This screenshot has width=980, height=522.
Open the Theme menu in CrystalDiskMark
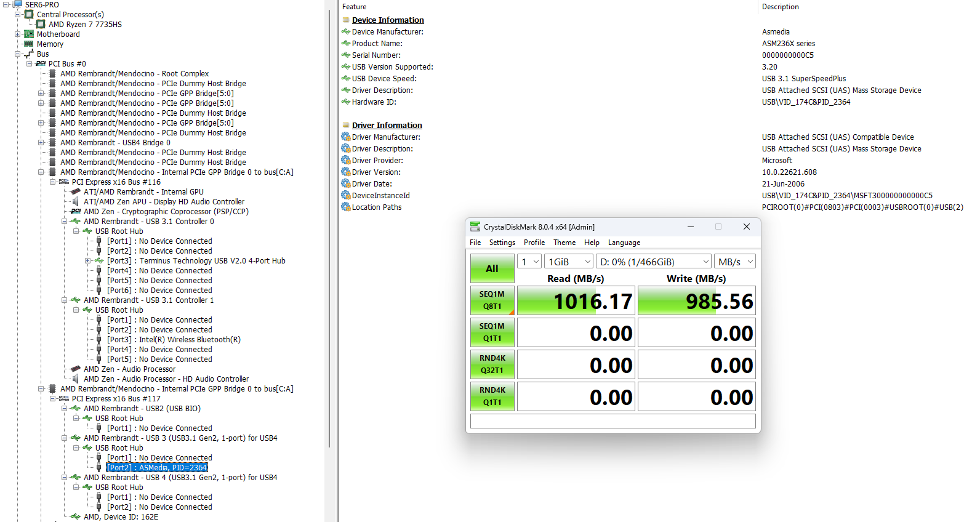pos(564,243)
